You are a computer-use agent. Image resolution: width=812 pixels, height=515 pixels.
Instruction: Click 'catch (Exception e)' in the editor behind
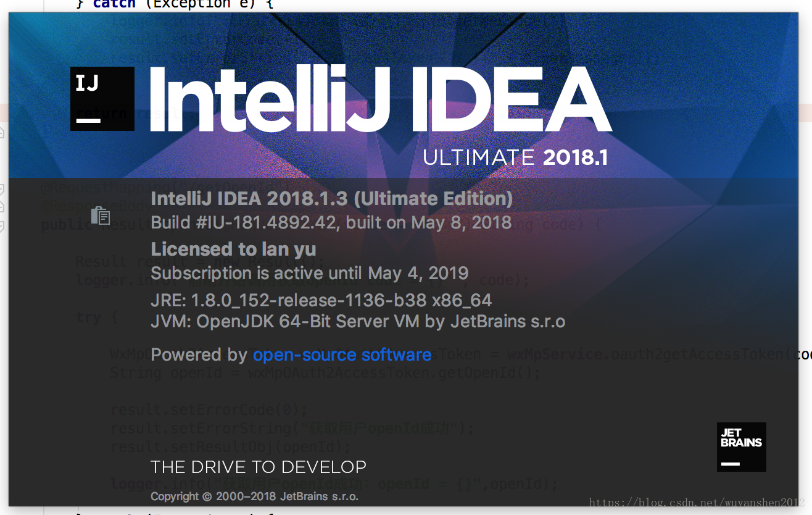tap(175, 4)
